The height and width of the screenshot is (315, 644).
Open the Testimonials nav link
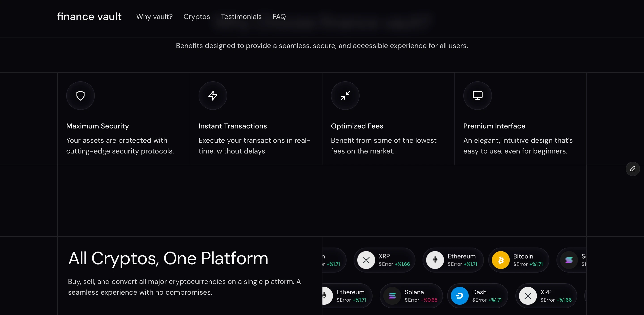pyautogui.click(x=241, y=17)
